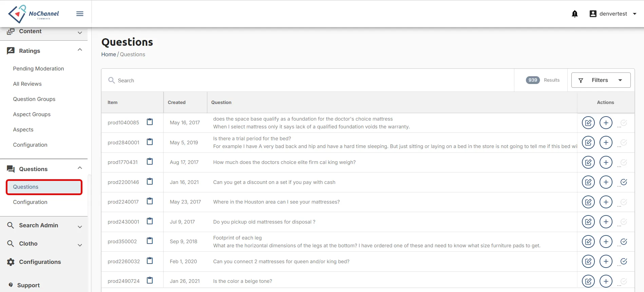
Task: Add answer to mattress disposal question
Action: click(x=606, y=222)
